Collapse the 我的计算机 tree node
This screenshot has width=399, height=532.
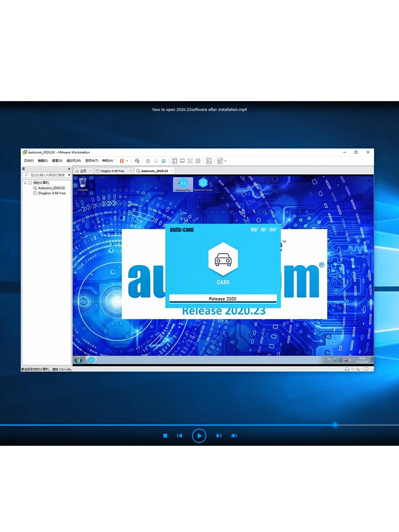[x=25, y=183]
